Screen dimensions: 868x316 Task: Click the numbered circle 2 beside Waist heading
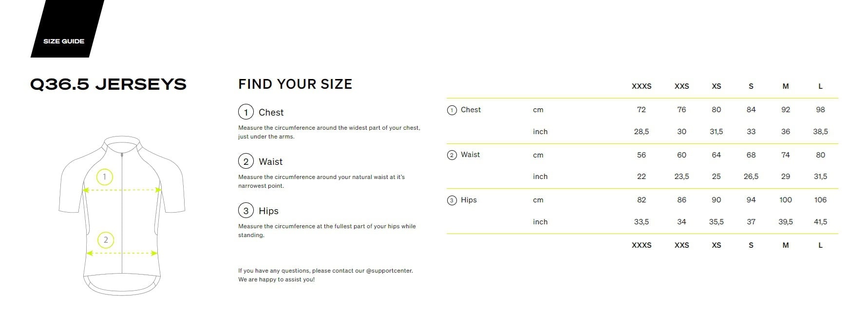click(x=246, y=161)
